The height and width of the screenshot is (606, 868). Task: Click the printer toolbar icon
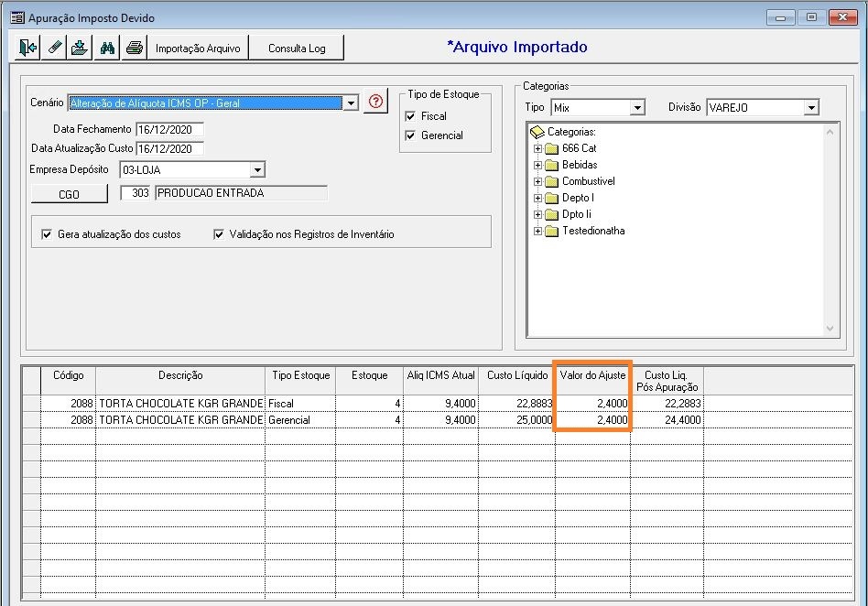(x=134, y=48)
